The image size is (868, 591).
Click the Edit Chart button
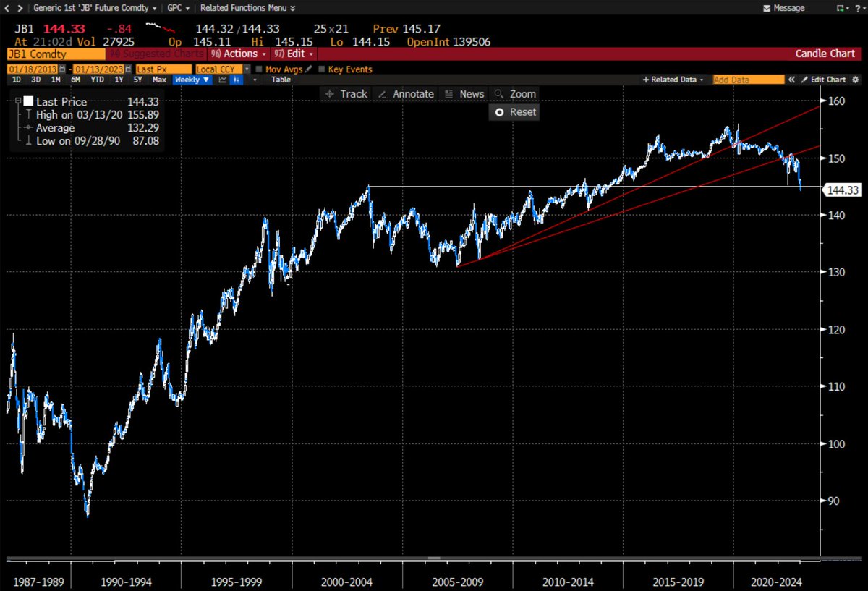[x=823, y=80]
